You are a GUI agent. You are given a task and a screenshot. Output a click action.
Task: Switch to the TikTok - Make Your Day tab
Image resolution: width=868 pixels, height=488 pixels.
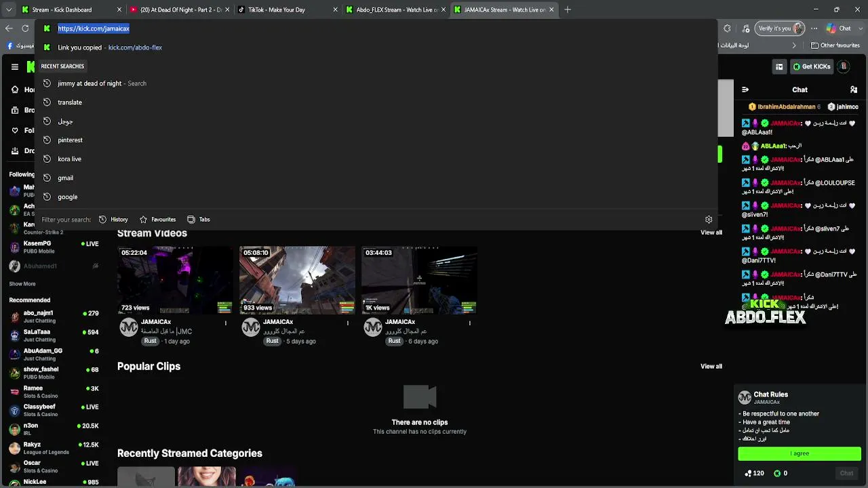coord(288,10)
